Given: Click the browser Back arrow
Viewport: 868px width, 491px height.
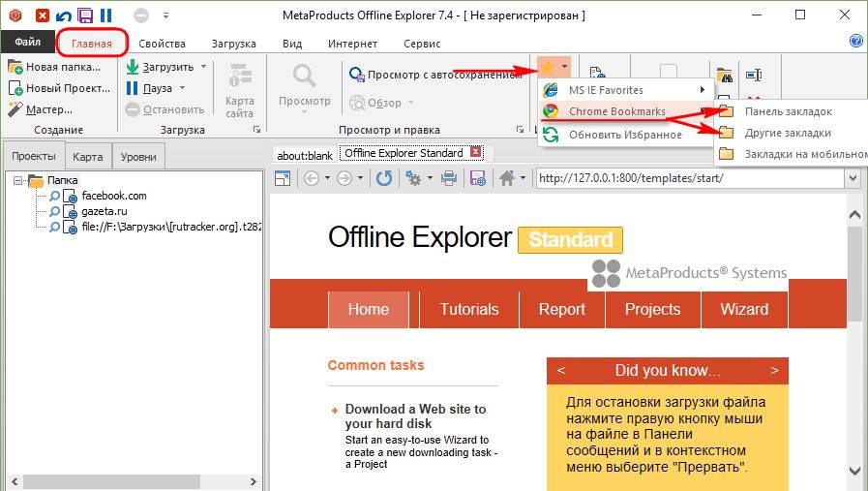Looking at the screenshot, I should pyautogui.click(x=312, y=178).
